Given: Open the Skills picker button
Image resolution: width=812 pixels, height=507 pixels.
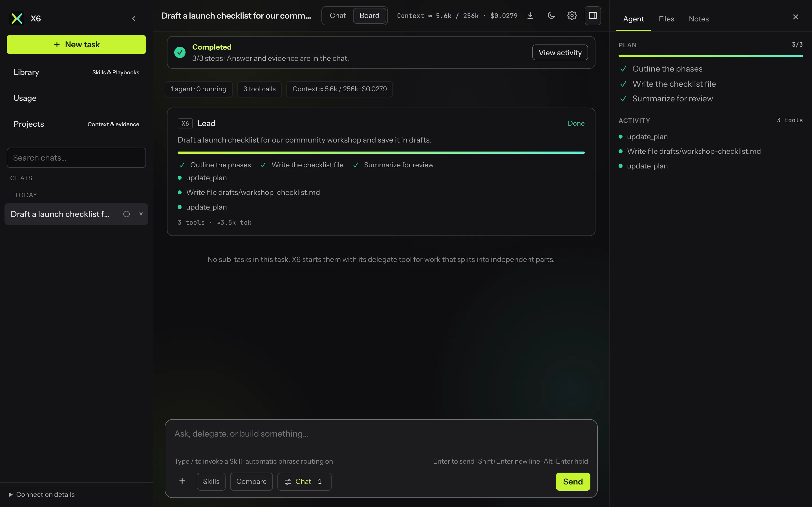Looking at the screenshot, I should point(211,482).
